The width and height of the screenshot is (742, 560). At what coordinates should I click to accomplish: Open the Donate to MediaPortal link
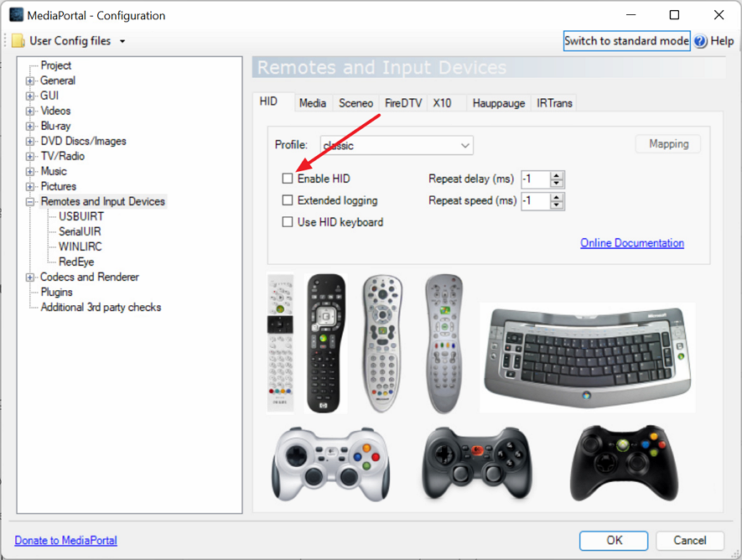tap(65, 541)
